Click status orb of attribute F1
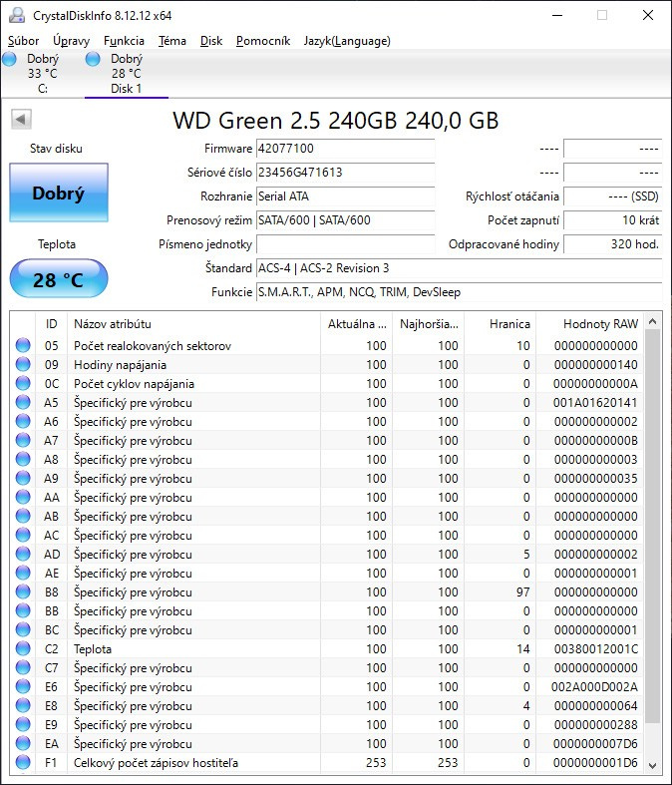 23,762
